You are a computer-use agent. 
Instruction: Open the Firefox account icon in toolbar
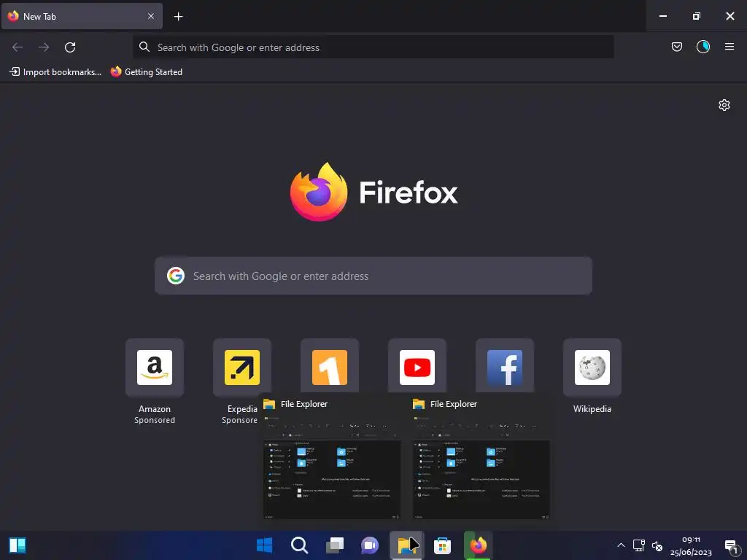[703, 47]
